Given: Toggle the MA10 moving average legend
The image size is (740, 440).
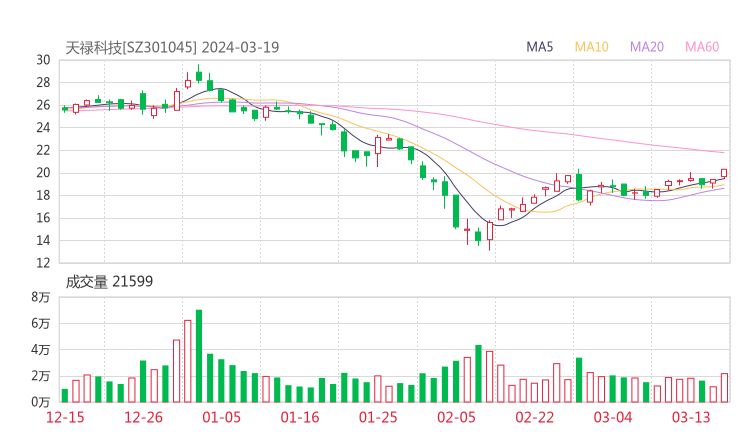Looking at the screenshot, I should [x=592, y=47].
